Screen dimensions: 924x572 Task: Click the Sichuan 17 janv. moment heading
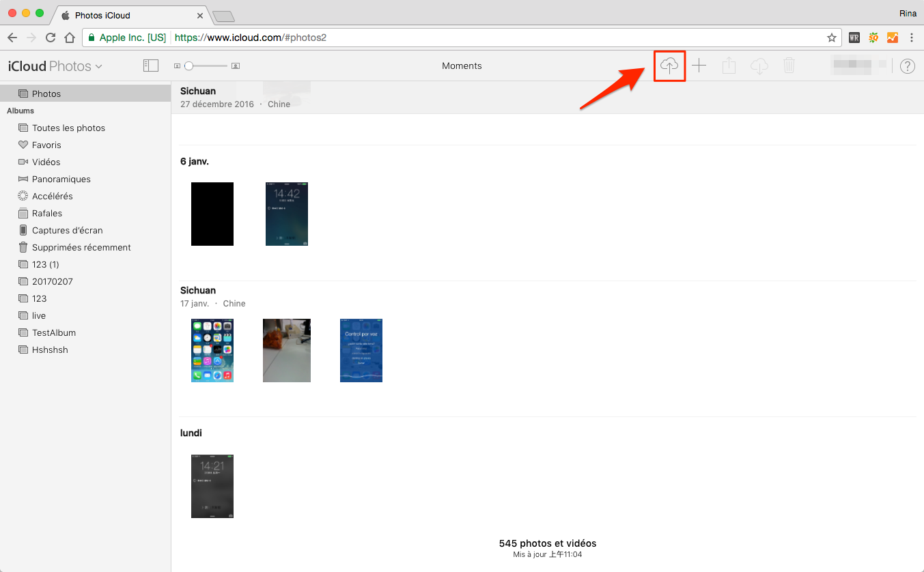(212, 296)
